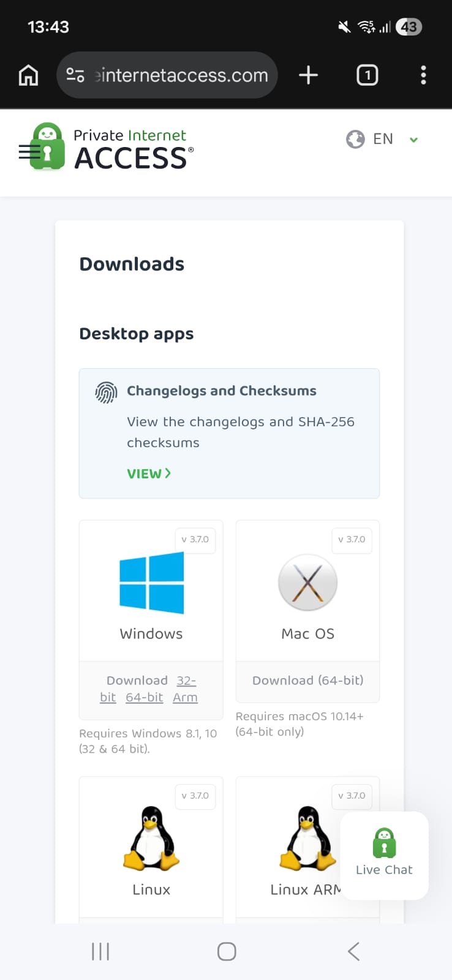Image resolution: width=452 pixels, height=980 pixels.
Task: Open the Live Chat widget
Action: tap(384, 854)
